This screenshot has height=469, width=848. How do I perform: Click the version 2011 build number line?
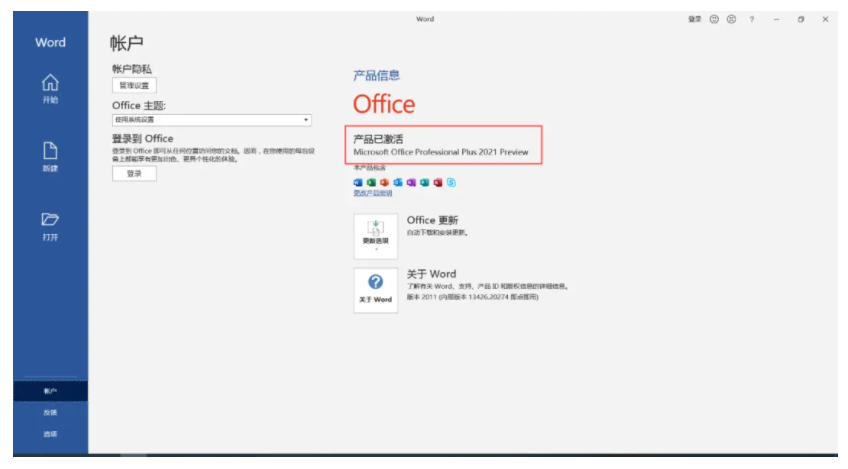(x=472, y=297)
